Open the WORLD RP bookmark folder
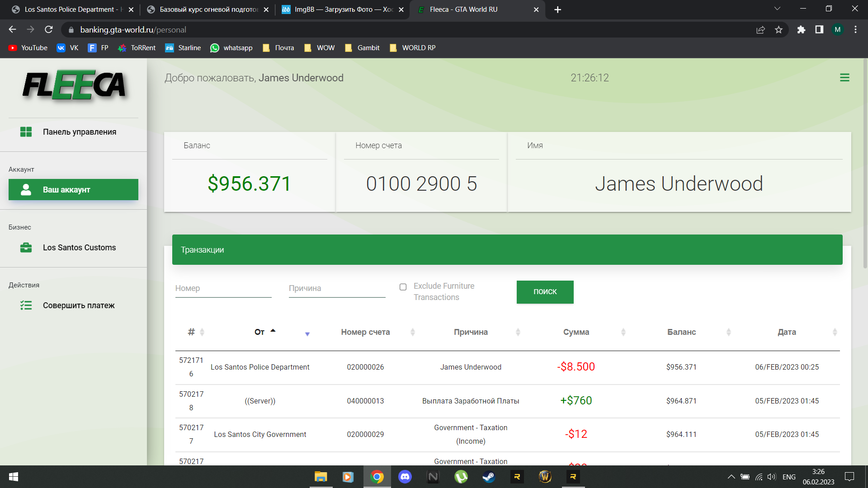 (x=412, y=48)
